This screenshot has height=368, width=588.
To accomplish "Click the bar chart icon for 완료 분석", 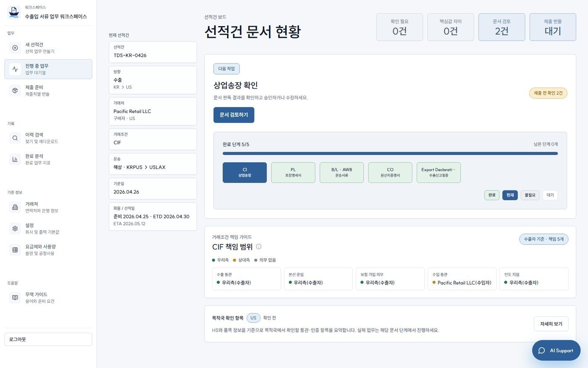I will tap(15, 159).
